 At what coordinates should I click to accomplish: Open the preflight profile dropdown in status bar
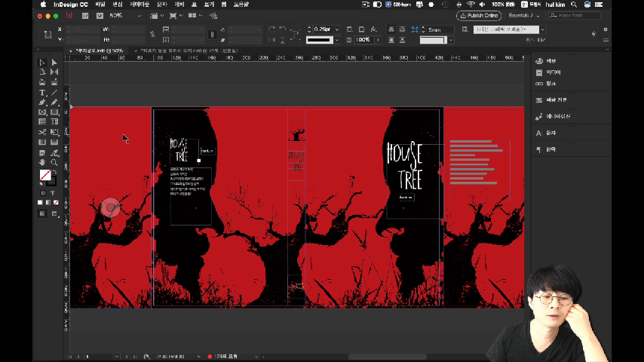pyautogui.click(x=256, y=357)
